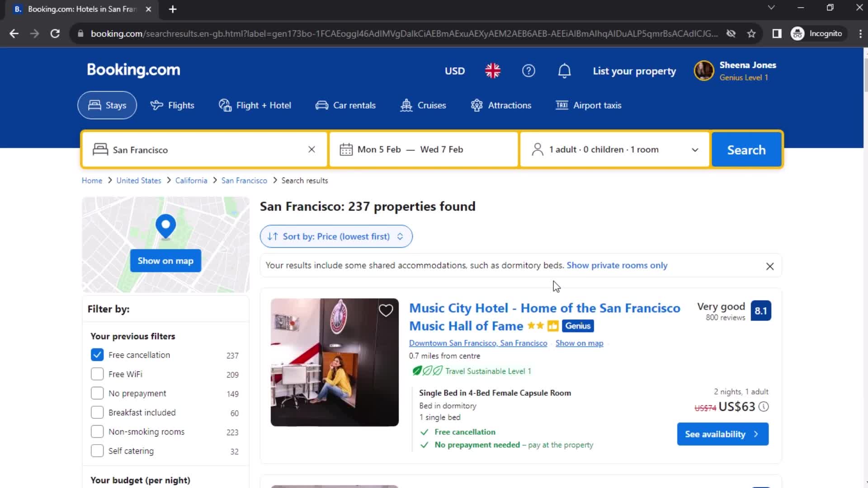Select the Stays tab
The height and width of the screenshot is (488, 868).
(x=107, y=105)
